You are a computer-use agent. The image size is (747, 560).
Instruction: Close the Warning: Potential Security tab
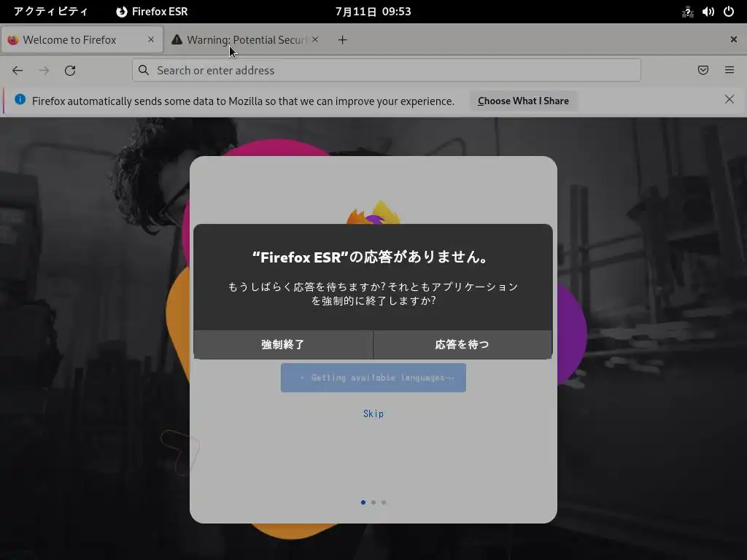click(315, 39)
